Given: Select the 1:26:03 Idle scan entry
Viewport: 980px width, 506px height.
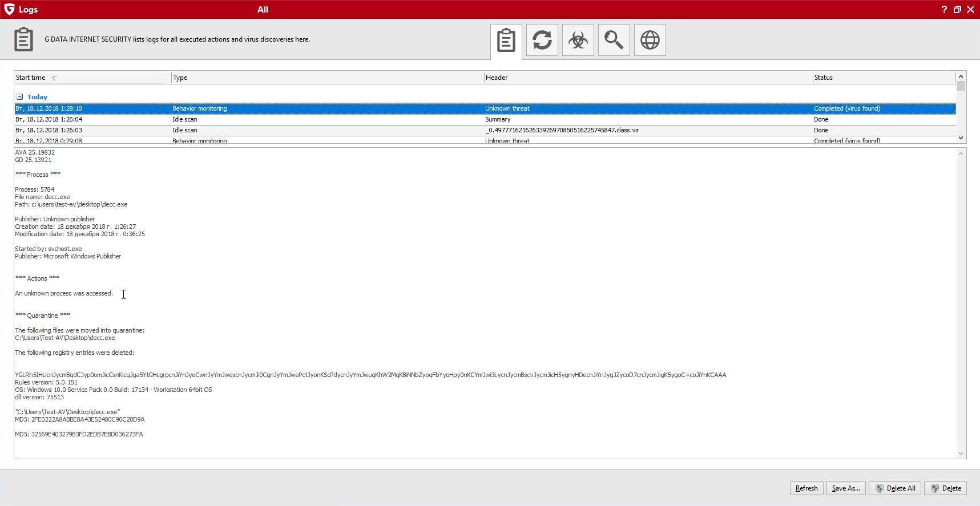Looking at the screenshot, I should coord(485,130).
